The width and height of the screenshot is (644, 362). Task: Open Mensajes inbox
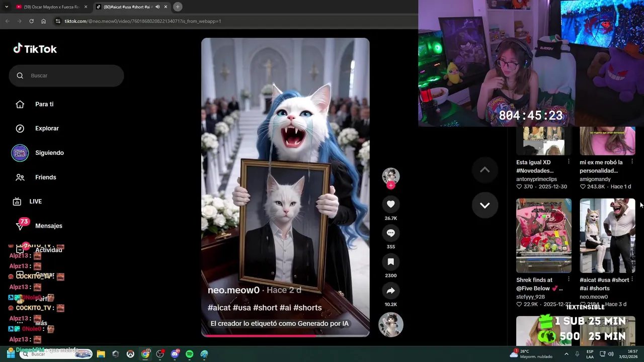[49, 226]
